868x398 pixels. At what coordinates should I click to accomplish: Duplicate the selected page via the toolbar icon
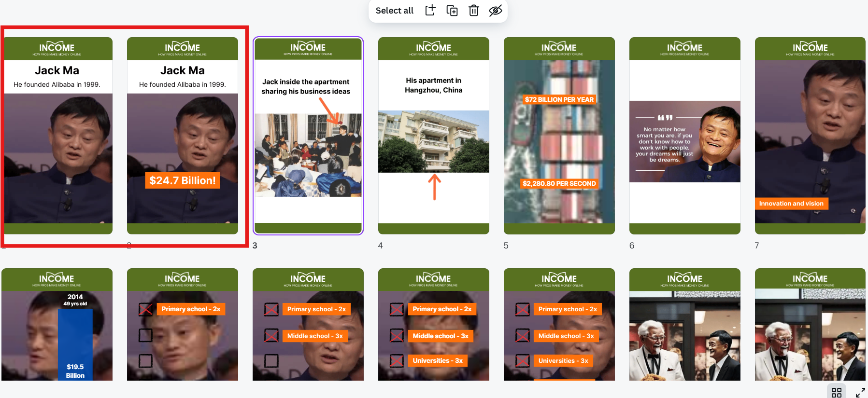click(452, 11)
